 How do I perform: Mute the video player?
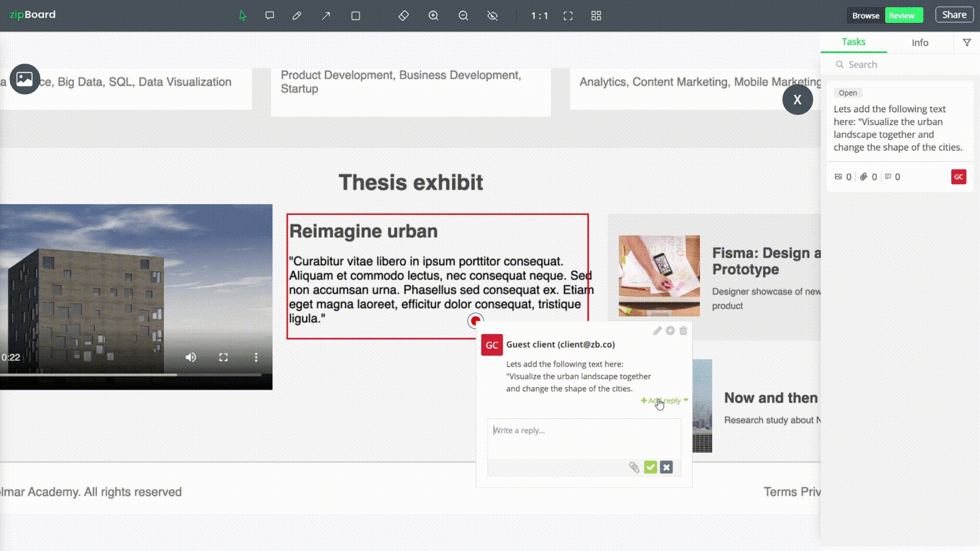click(190, 357)
